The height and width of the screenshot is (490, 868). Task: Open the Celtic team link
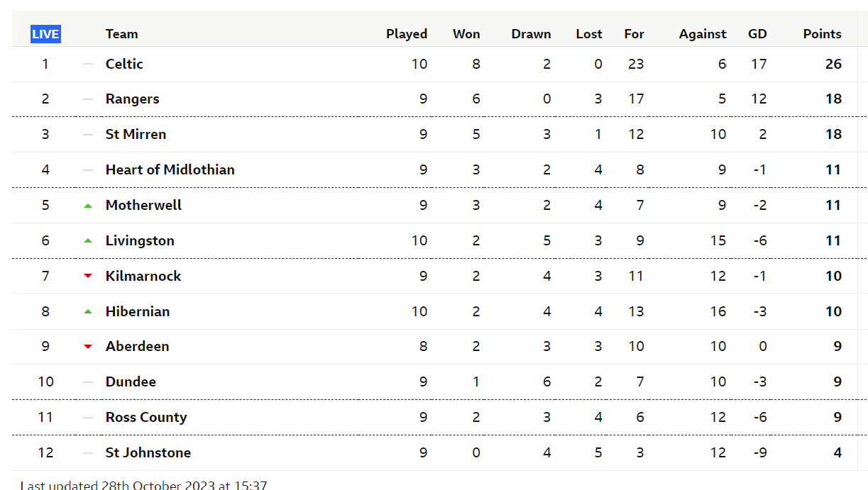(x=124, y=64)
